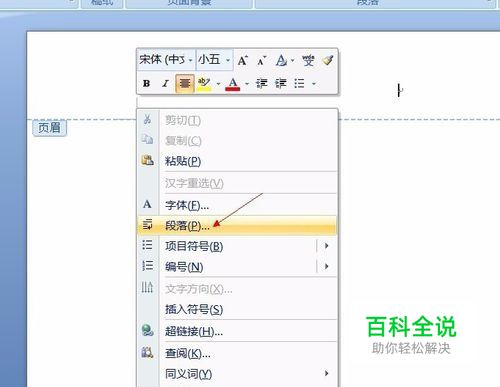Click the scissors cut icon
This screenshot has height=387, width=500.
point(147,119)
